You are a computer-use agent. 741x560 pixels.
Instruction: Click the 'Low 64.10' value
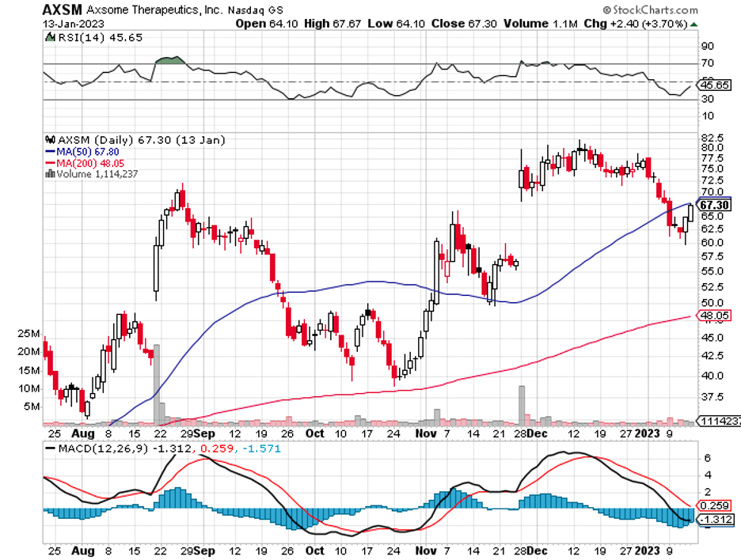(396, 24)
